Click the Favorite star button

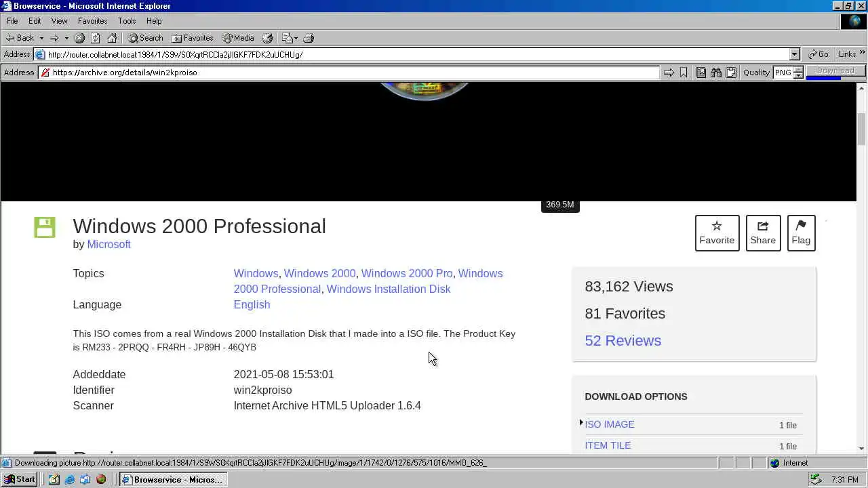point(717,232)
